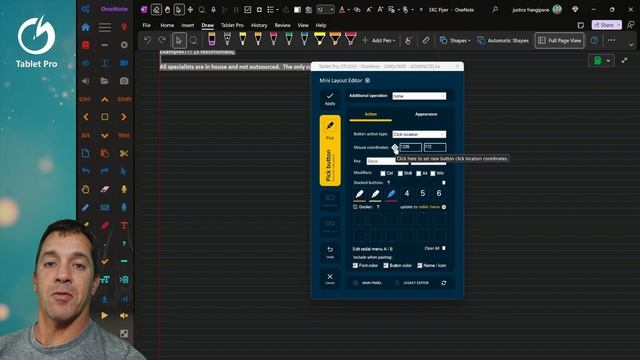Toggle the Win modifier checkbox
The width and height of the screenshot is (640, 360).
(x=433, y=173)
